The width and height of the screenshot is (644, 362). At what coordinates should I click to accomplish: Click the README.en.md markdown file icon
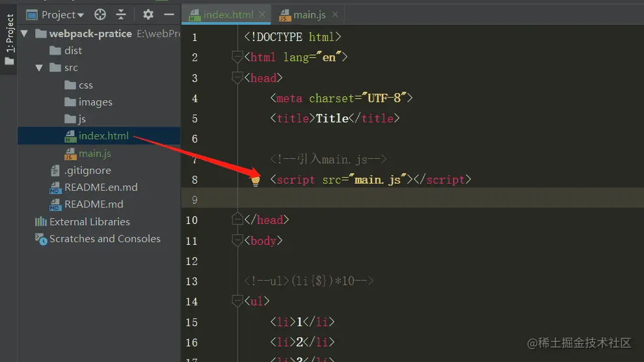tap(55, 188)
